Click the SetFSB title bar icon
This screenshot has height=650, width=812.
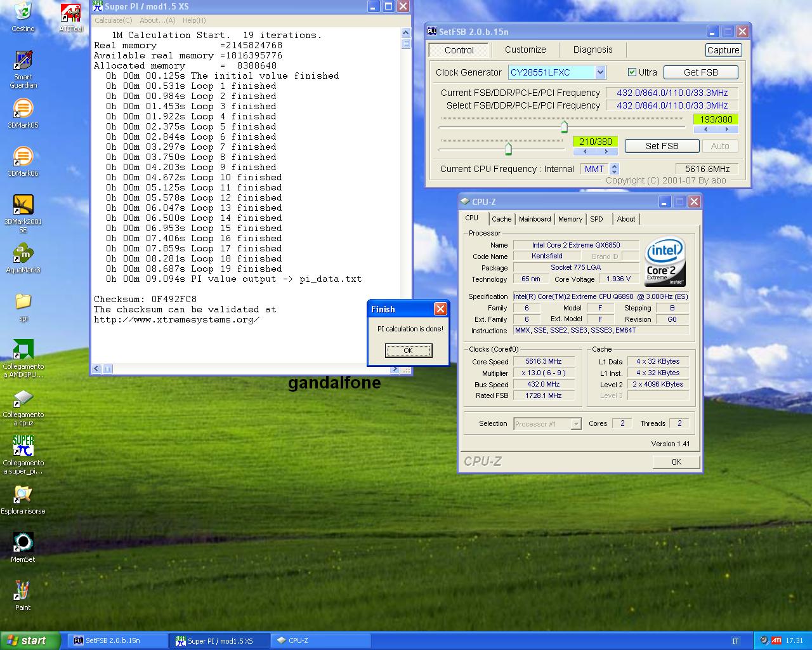point(431,31)
